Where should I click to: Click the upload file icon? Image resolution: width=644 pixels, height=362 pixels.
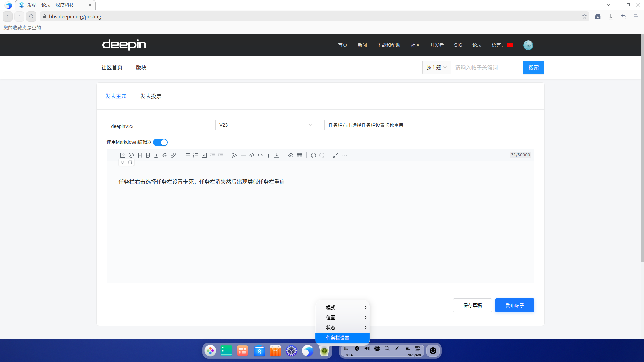291,155
